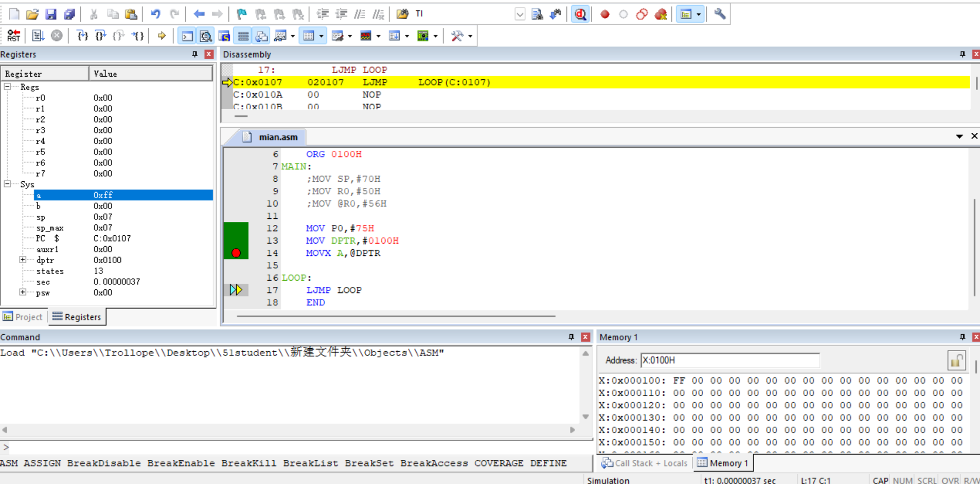The height and width of the screenshot is (484, 980).
Task: Open the find text combo box dropdown
Action: 520,14
